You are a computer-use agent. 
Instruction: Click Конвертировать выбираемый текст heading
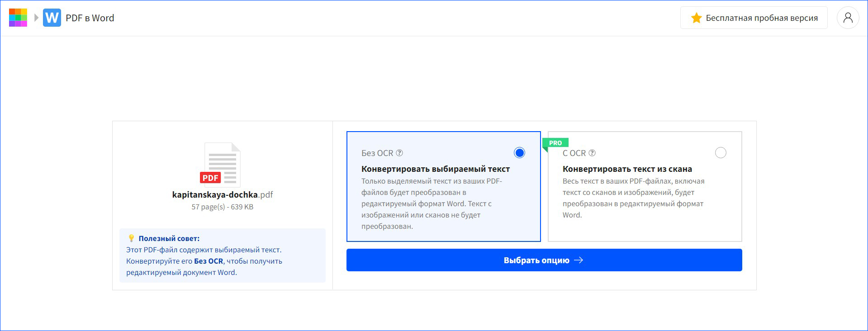[436, 169]
